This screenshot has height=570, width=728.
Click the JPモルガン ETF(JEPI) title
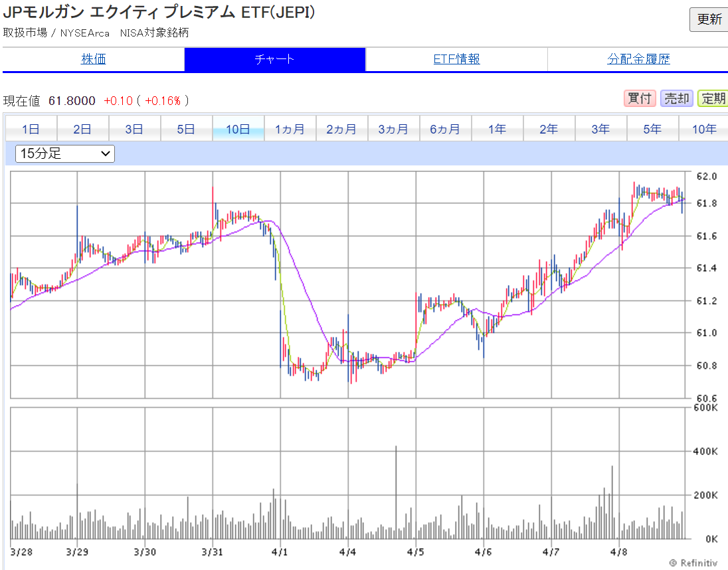(159, 12)
